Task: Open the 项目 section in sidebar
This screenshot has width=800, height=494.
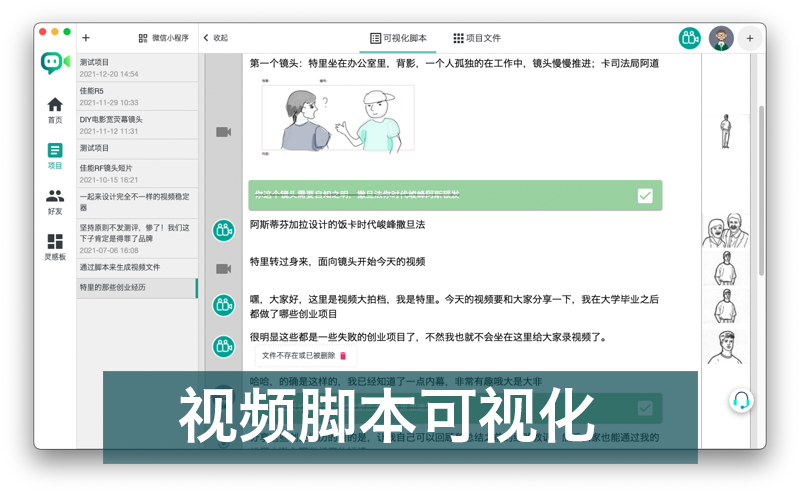Action: click(55, 156)
